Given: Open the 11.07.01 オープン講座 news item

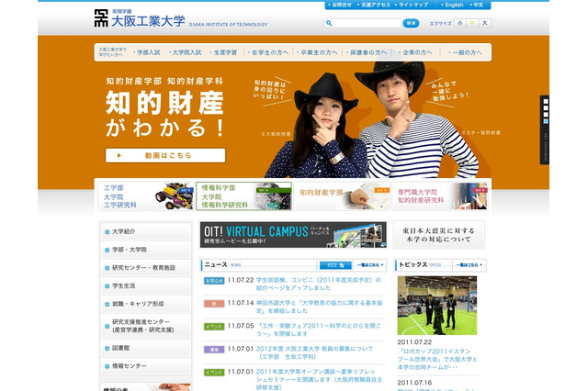Looking at the screenshot, I should pyautogui.click(x=319, y=379).
